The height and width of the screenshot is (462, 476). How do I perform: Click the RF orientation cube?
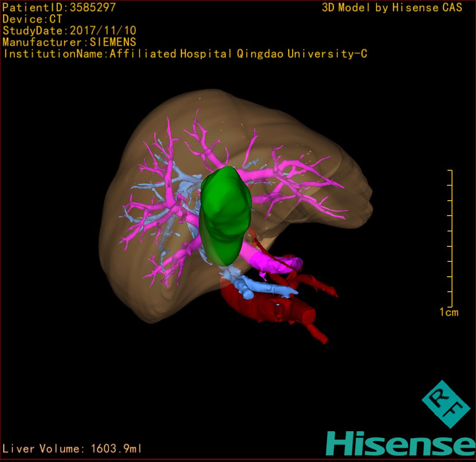pyautogui.click(x=445, y=404)
